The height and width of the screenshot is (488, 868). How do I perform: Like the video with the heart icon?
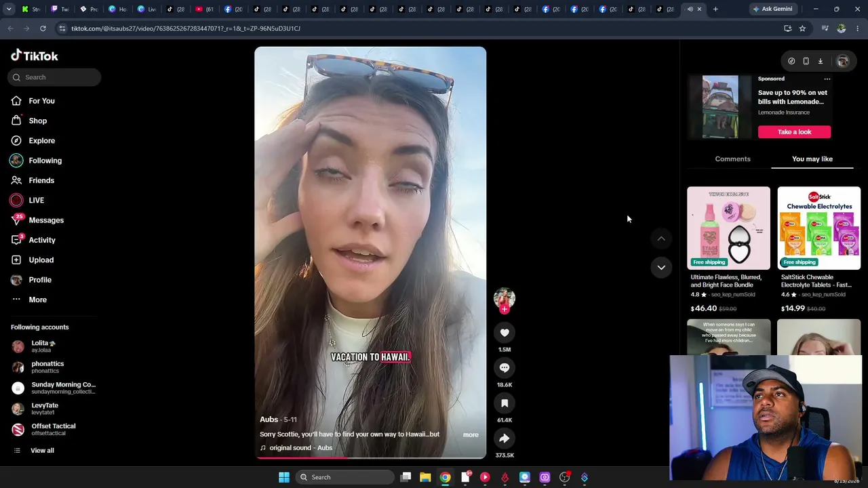pos(505,333)
